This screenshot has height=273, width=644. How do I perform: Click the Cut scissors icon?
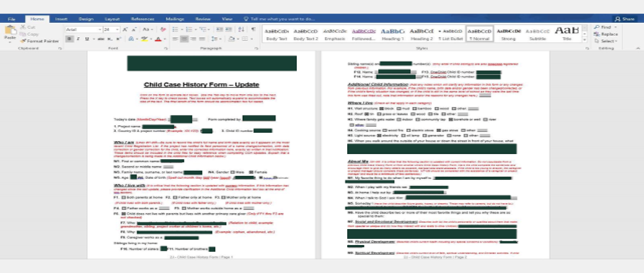(22, 27)
